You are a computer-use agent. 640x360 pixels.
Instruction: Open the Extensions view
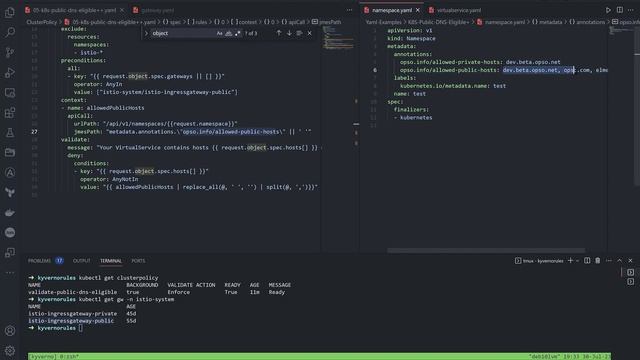(10, 113)
